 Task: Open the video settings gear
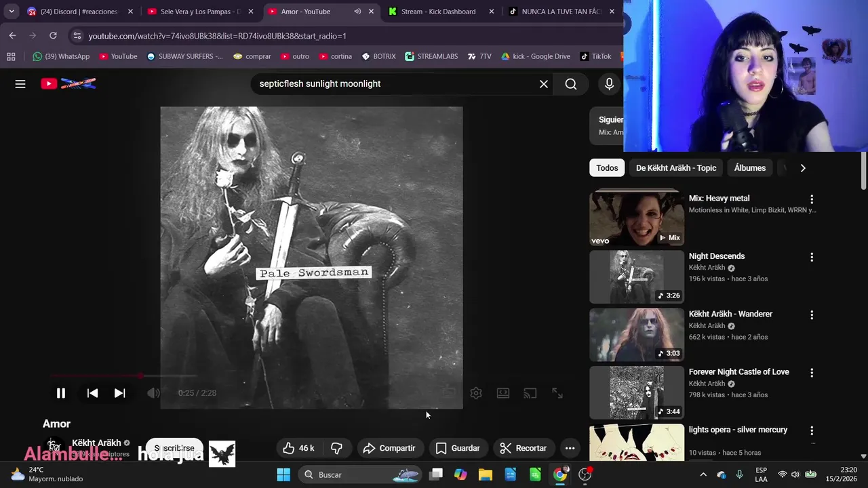[x=476, y=393]
